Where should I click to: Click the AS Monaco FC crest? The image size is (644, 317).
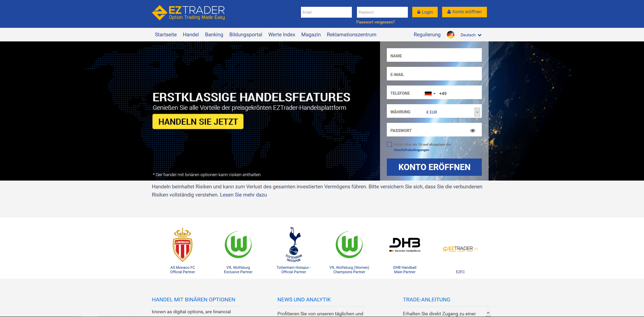click(x=183, y=244)
